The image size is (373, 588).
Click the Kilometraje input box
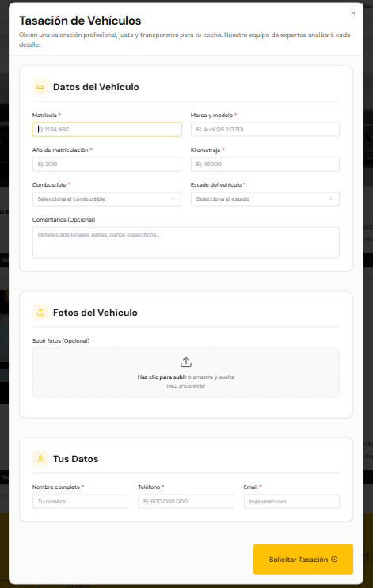coord(265,165)
